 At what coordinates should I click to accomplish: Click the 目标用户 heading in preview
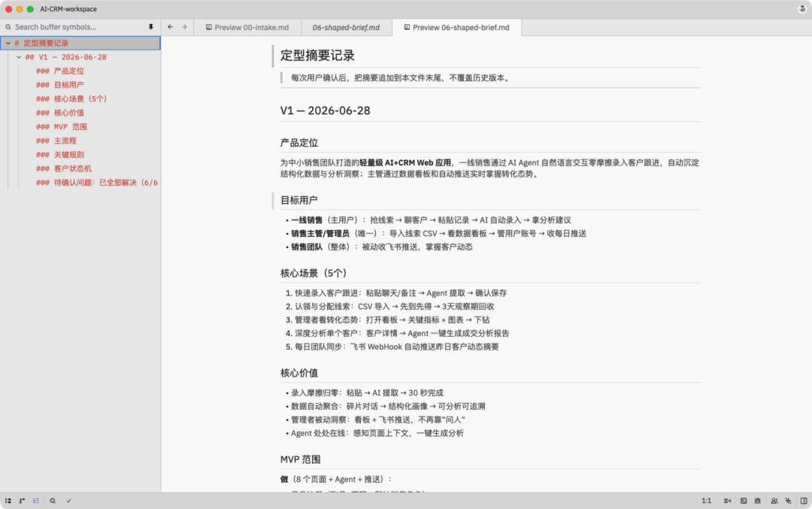[x=299, y=201]
